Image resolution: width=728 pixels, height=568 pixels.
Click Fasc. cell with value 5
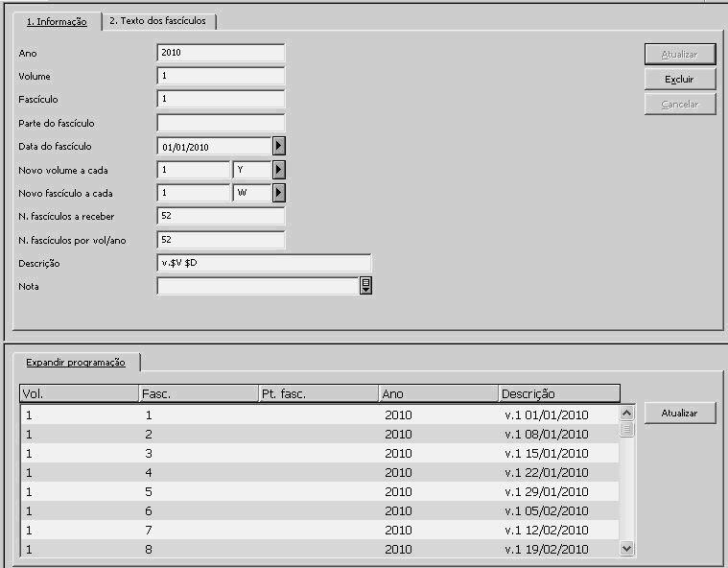(149, 492)
